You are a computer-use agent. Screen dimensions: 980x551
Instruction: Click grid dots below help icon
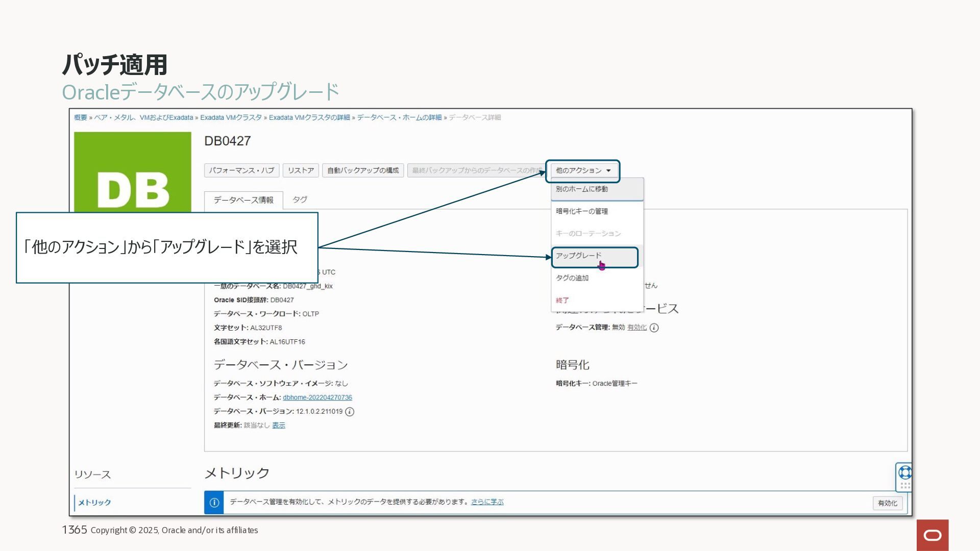[905, 486]
